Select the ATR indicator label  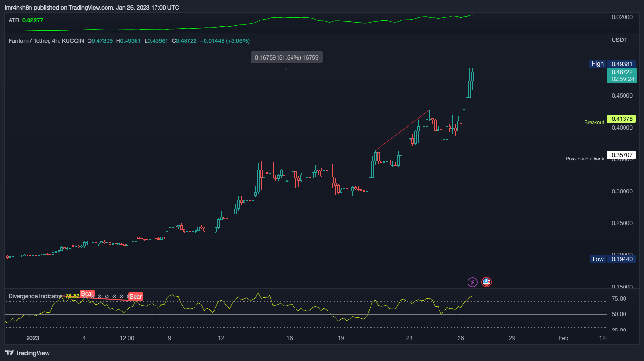click(13, 20)
